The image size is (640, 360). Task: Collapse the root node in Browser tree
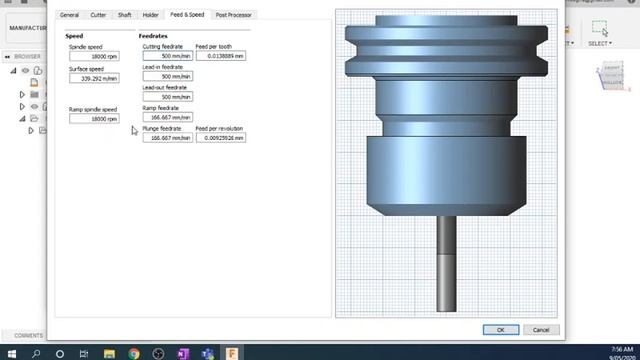point(13,71)
